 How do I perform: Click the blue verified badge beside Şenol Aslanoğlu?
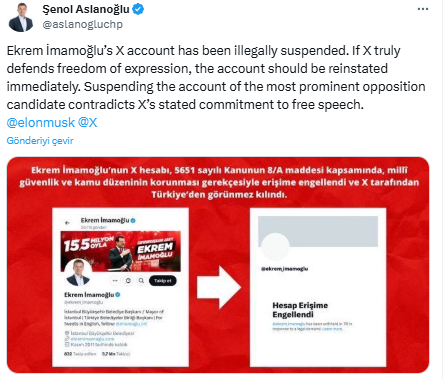[138, 9]
